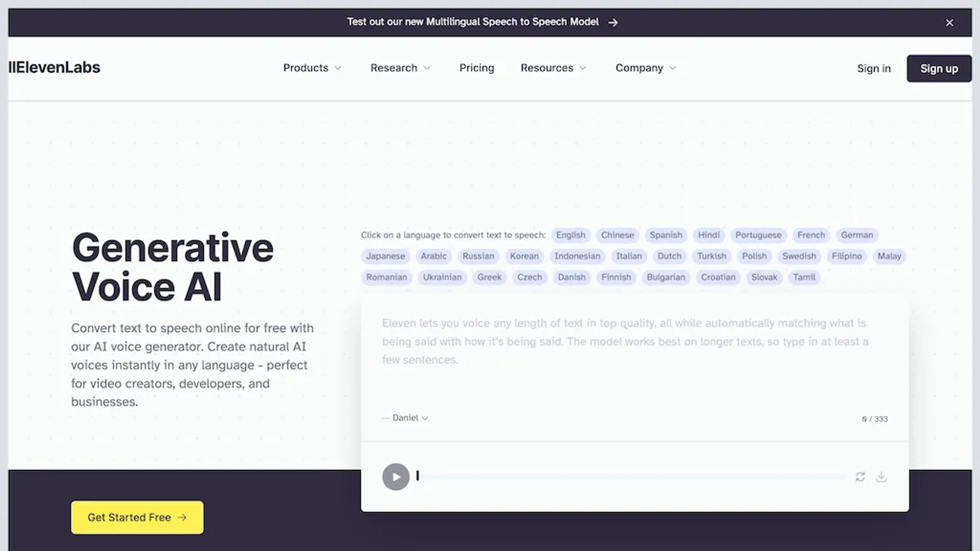Image resolution: width=980 pixels, height=551 pixels.
Task: Click the refresh/regenerate icon
Action: (x=860, y=476)
